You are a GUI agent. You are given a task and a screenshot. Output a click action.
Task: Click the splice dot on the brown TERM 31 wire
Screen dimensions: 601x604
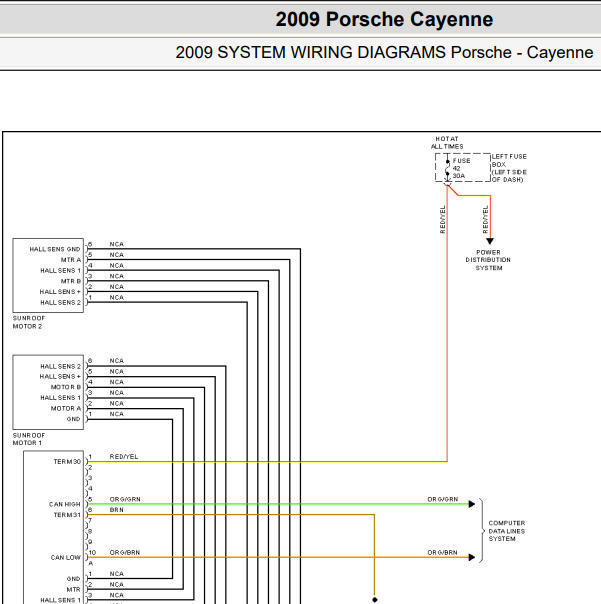click(x=374, y=600)
